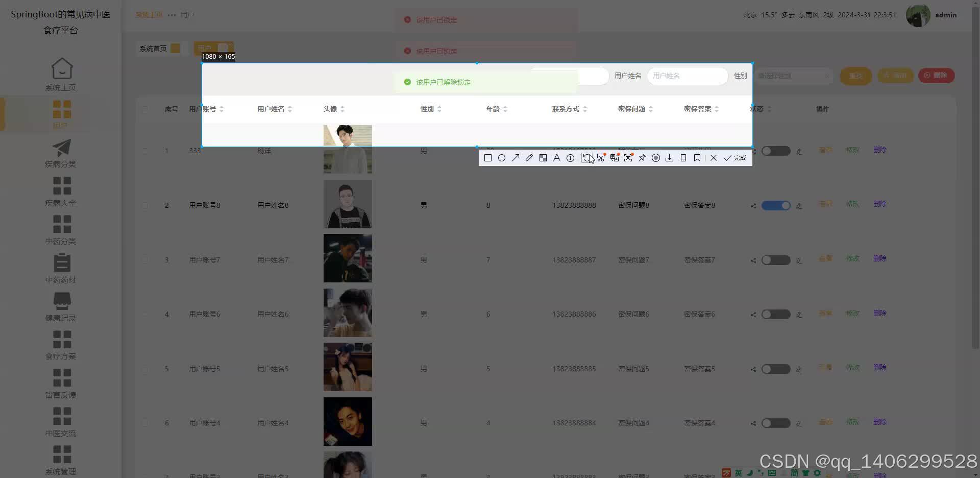Open 留言反馈 sidebar icon
Viewport: 980px width, 478px height.
point(62,378)
